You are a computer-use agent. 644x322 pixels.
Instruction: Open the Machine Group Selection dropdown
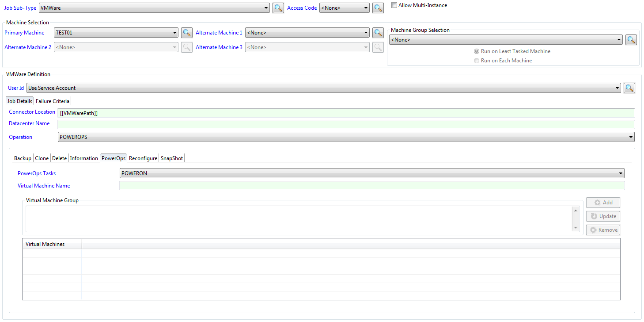tap(506, 40)
